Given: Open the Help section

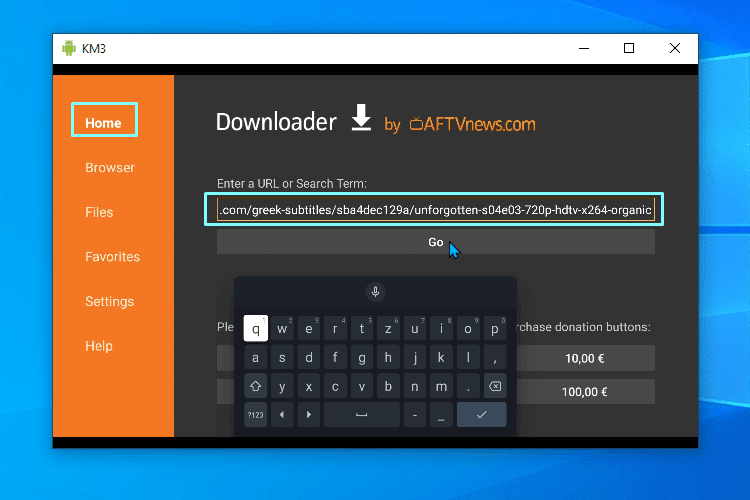Looking at the screenshot, I should 99,346.
